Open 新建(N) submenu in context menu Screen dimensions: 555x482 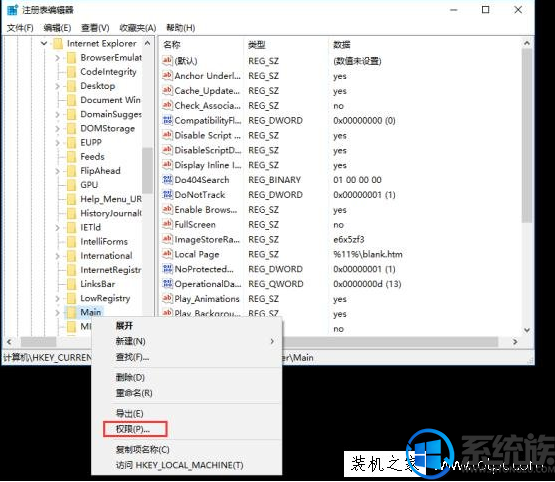[187, 341]
